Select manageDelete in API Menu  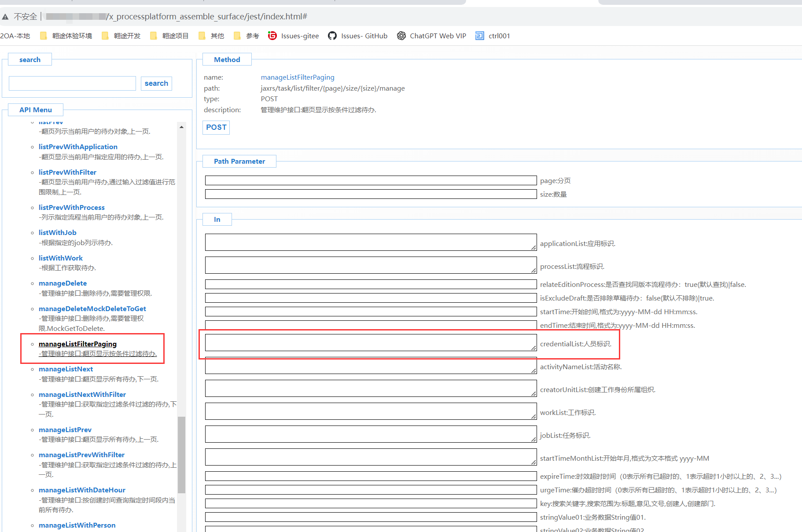[63, 283]
